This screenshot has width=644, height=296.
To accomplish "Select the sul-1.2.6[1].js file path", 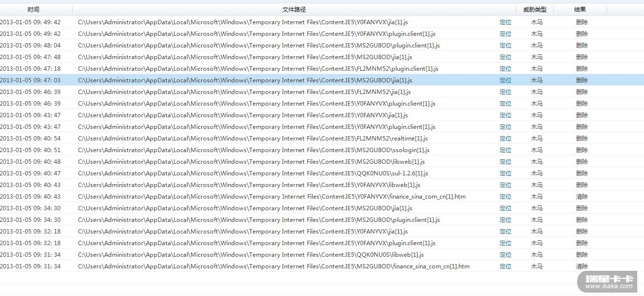I will coord(253,173).
